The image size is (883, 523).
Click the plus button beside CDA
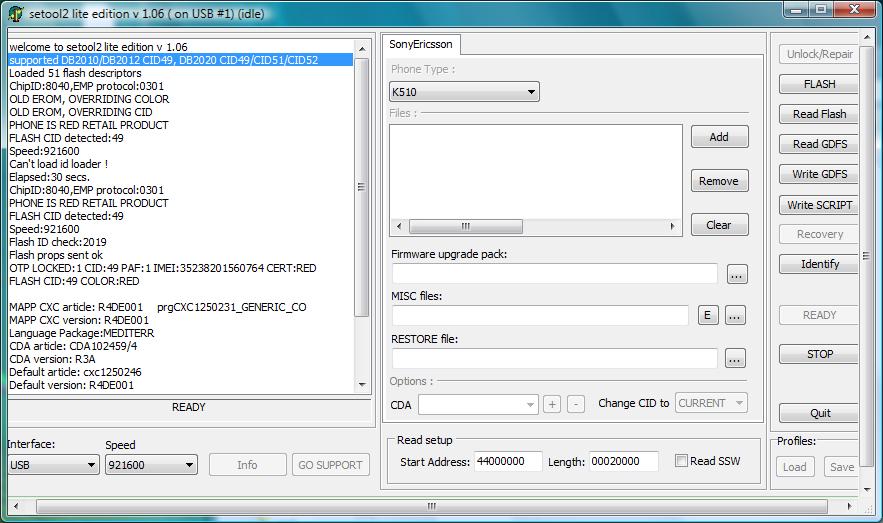(x=552, y=404)
